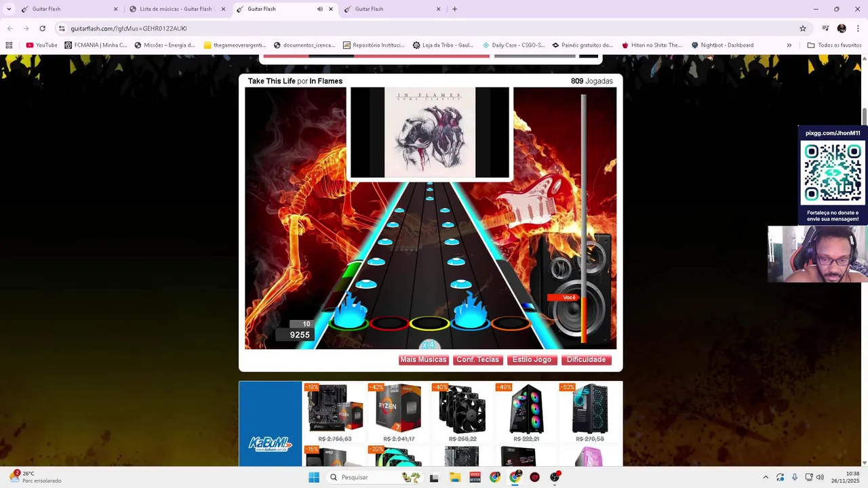Bookmark this page with star icon
868x488 pixels.
click(803, 28)
